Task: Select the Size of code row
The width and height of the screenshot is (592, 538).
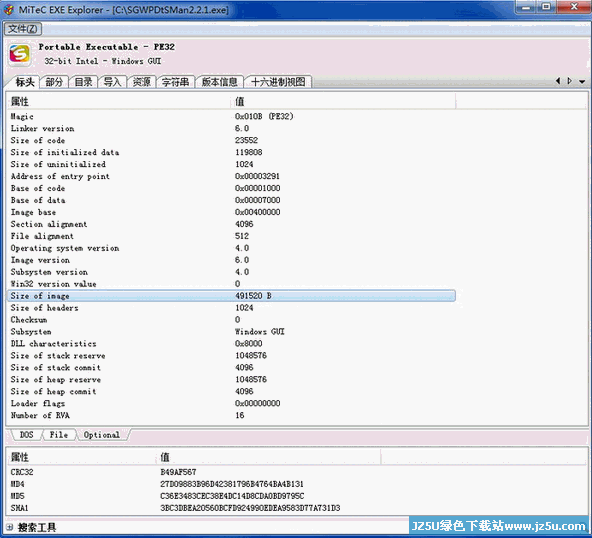Action: click(231, 140)
